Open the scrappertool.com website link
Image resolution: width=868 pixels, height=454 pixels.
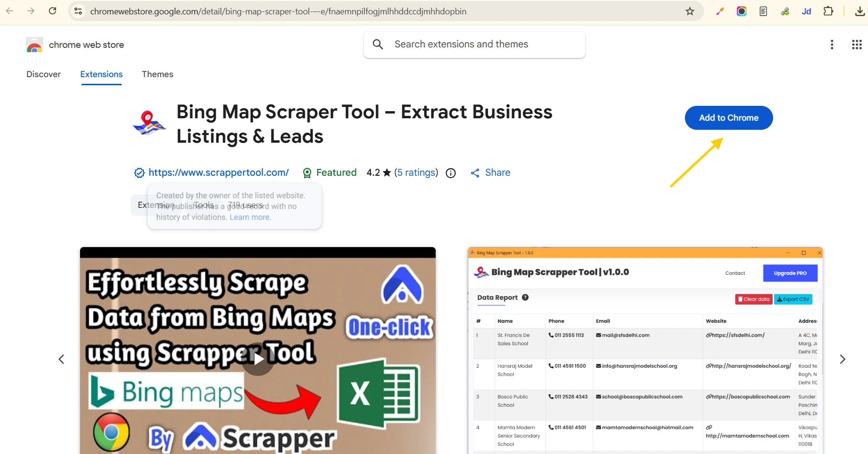pos(219,172)
